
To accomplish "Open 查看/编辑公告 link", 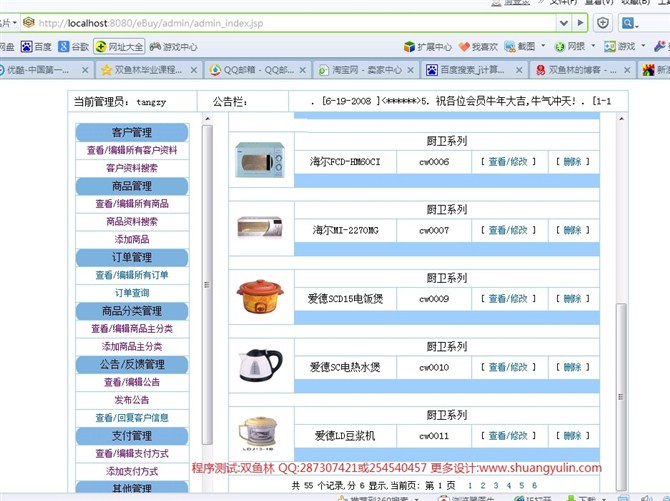I will pos(132,382).
